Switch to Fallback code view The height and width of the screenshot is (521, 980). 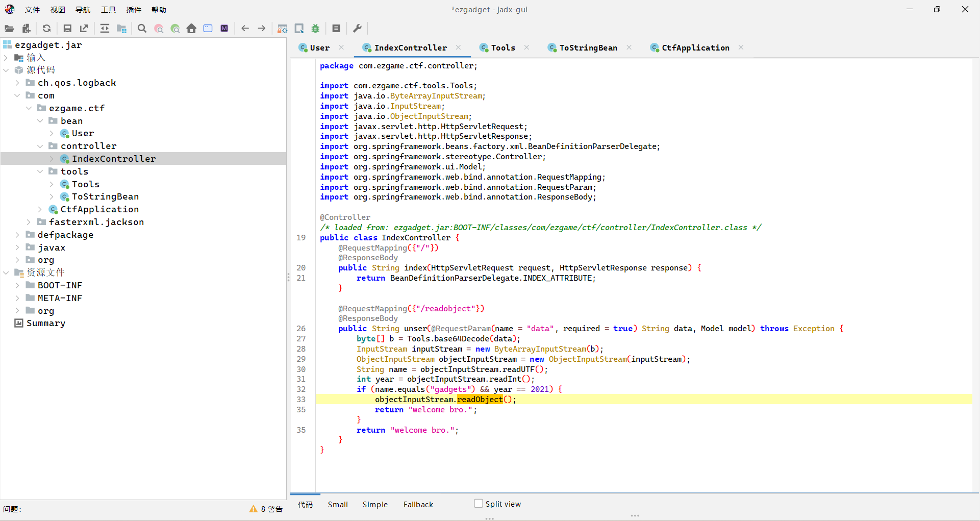pos(418,504)
